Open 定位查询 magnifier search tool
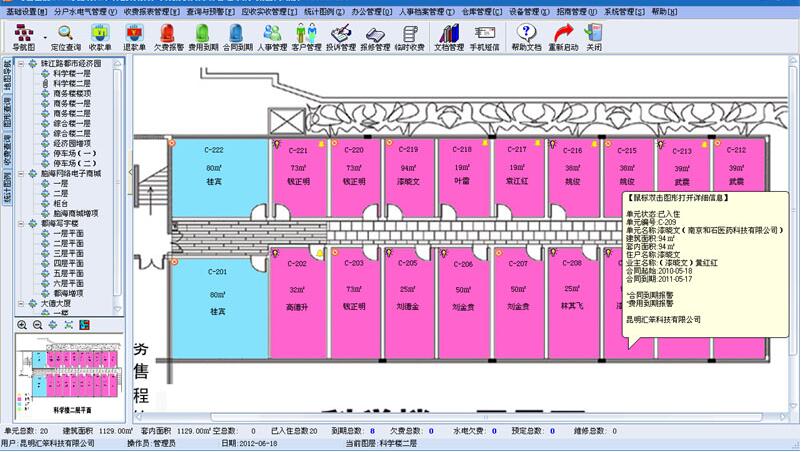This screenshot has width=805, height=452. 66,37
